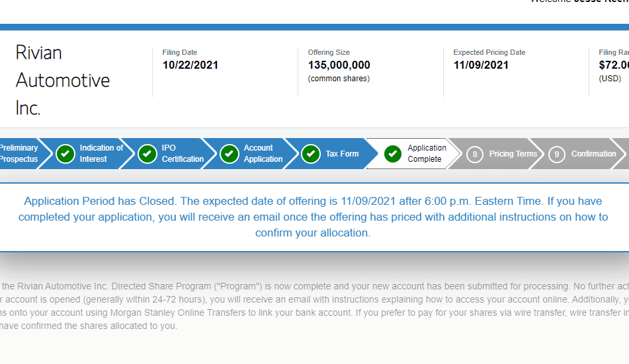Image resolution: width=629 pixels, height=364 pixels.
Task: Click the Rivian Automotive Inc. heading
Action: (63, 80)
